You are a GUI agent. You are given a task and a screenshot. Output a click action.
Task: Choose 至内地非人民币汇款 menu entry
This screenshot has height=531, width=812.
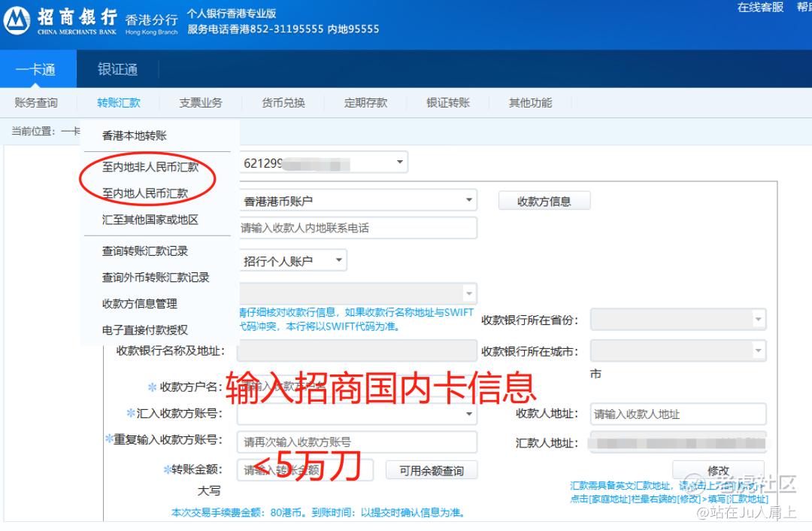(150, 167)
